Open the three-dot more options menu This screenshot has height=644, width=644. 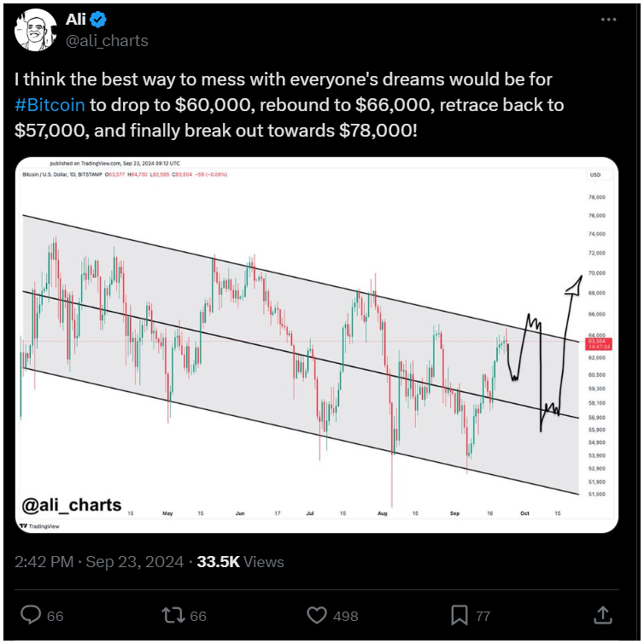[608, 20]
